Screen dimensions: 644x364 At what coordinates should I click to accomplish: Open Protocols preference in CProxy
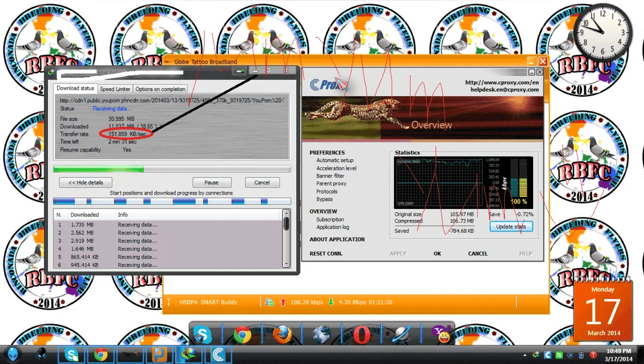[327, 191]
